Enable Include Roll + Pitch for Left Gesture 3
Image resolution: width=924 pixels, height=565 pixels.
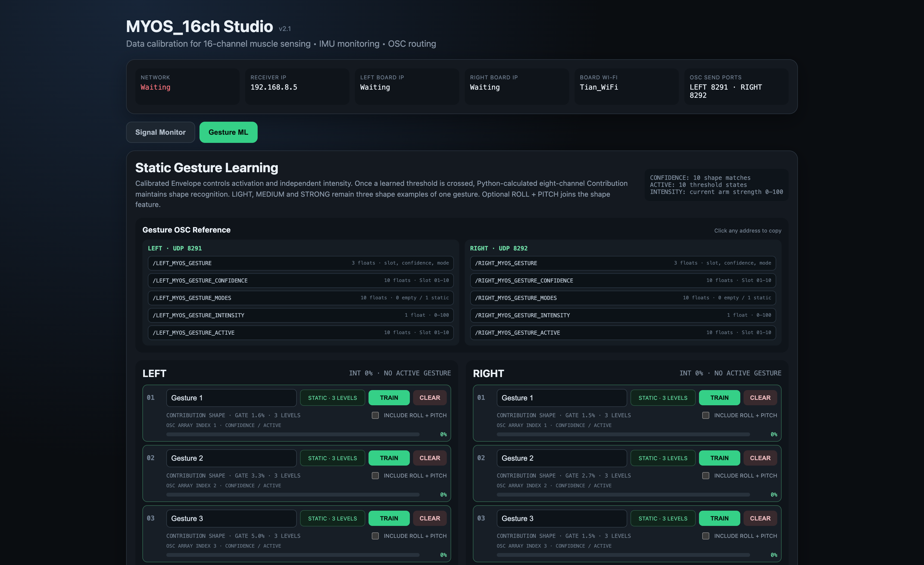coord(375,536)
